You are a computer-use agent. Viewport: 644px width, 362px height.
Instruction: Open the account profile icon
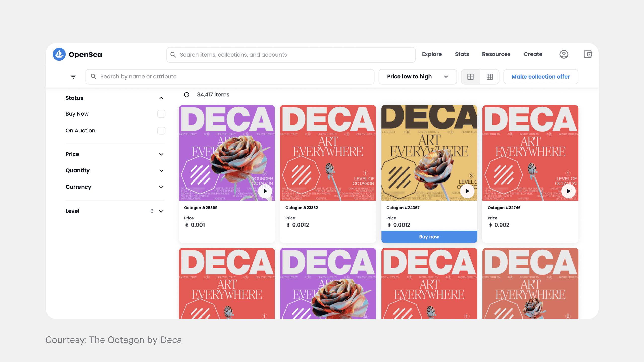564,54
